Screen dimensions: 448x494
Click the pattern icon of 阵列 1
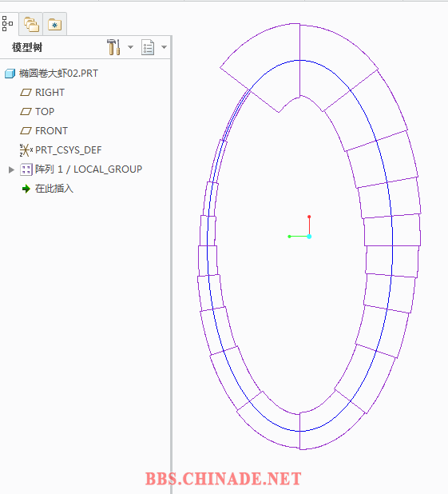[x=26, y=169]
